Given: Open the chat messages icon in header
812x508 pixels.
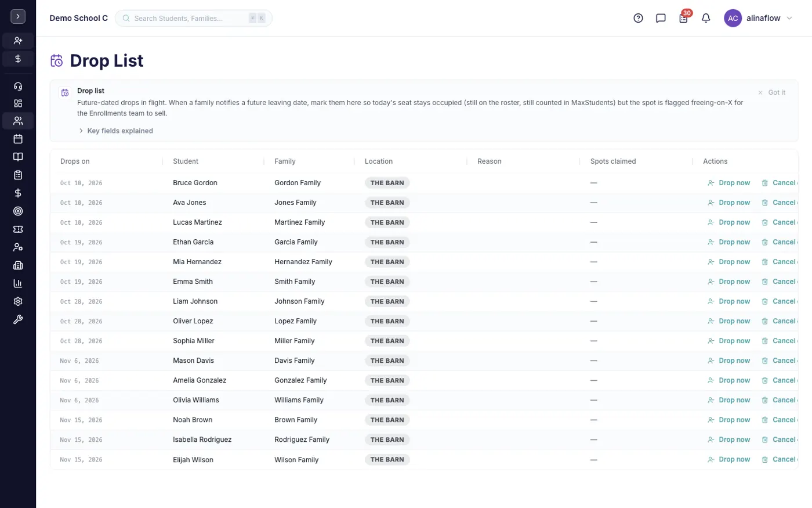Looking at the screenshot, I should click(661, 18).
